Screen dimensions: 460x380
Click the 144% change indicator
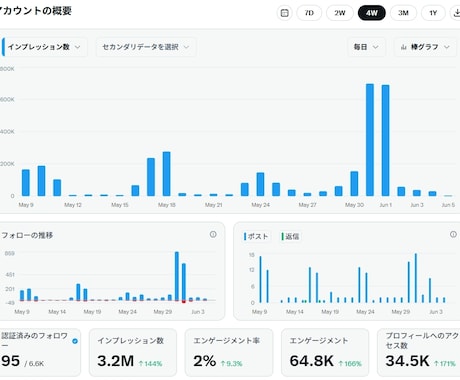[150, 363]
